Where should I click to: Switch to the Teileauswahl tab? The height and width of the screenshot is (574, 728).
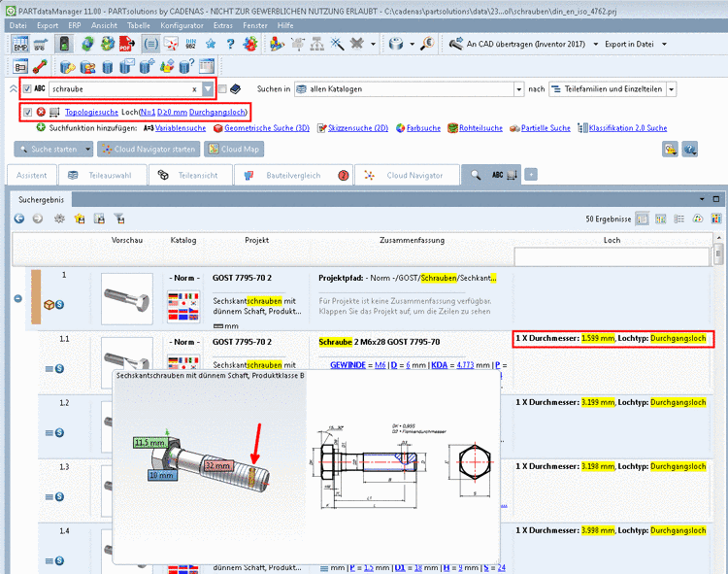pos(102,175)
